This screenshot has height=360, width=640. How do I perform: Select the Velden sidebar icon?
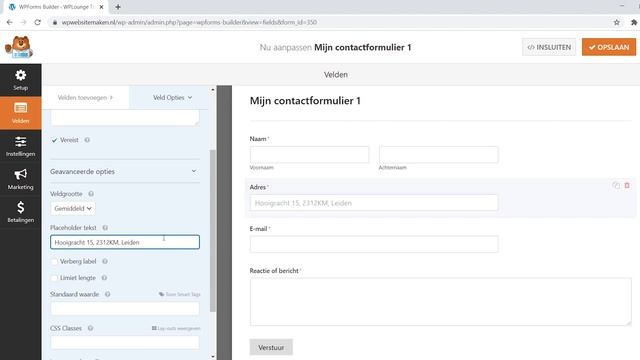(x=20, y=113)
